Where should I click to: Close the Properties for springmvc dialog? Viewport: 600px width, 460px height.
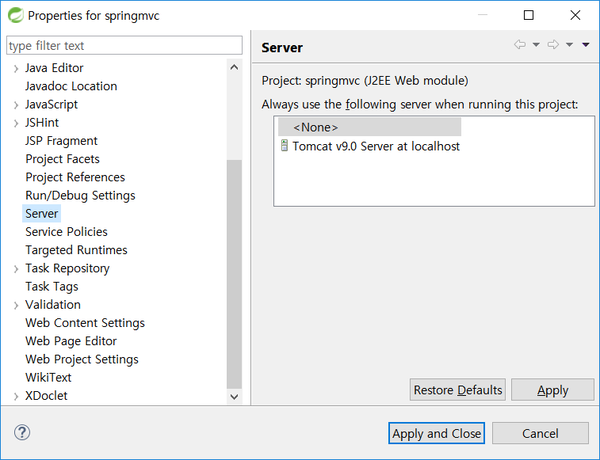575,15
